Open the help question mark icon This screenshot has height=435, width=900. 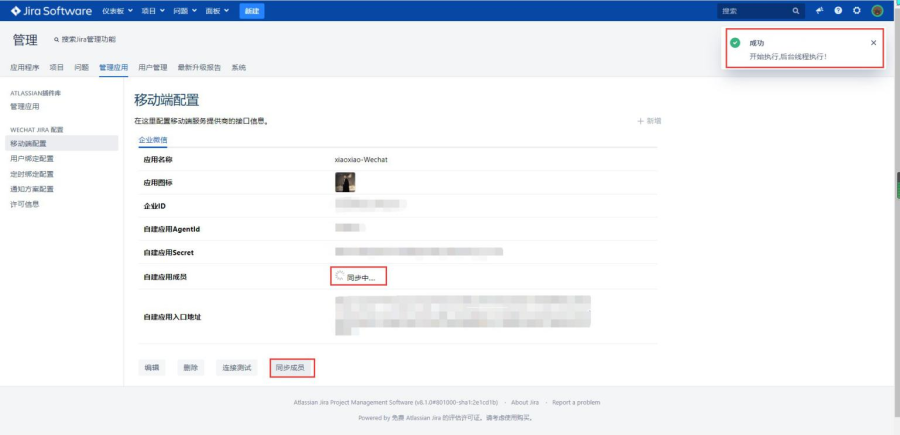(x=838, y=11)
